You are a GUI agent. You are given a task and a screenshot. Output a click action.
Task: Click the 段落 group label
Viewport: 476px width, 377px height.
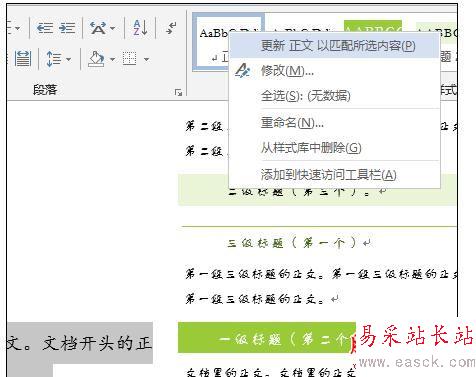[x=45, y=89]
